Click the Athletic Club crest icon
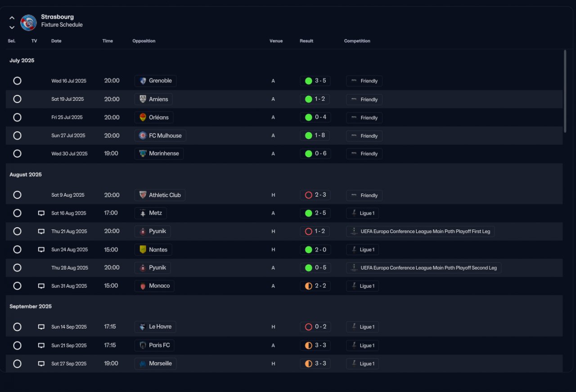The width and height of the screenshot is (576, 392). coord(143,195)
